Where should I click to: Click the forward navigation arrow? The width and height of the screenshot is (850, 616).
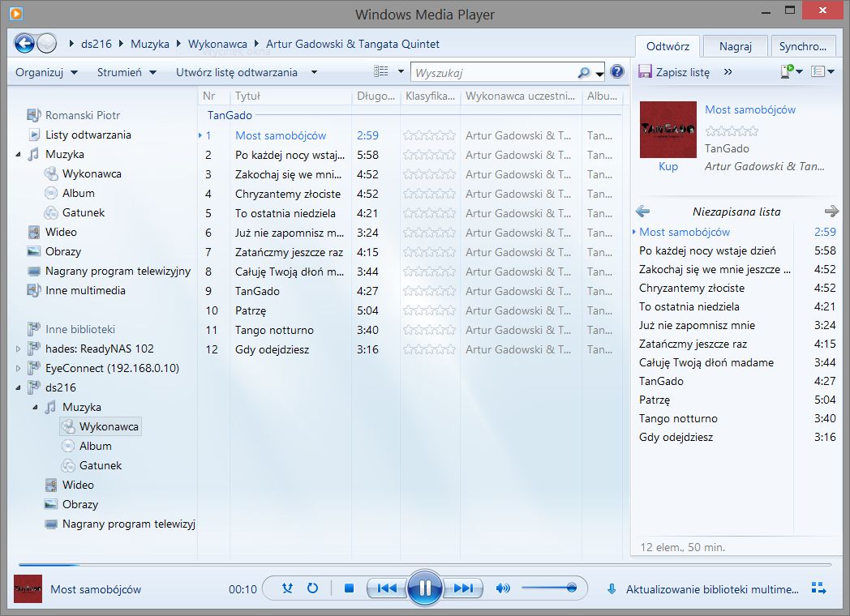point(47,43)
